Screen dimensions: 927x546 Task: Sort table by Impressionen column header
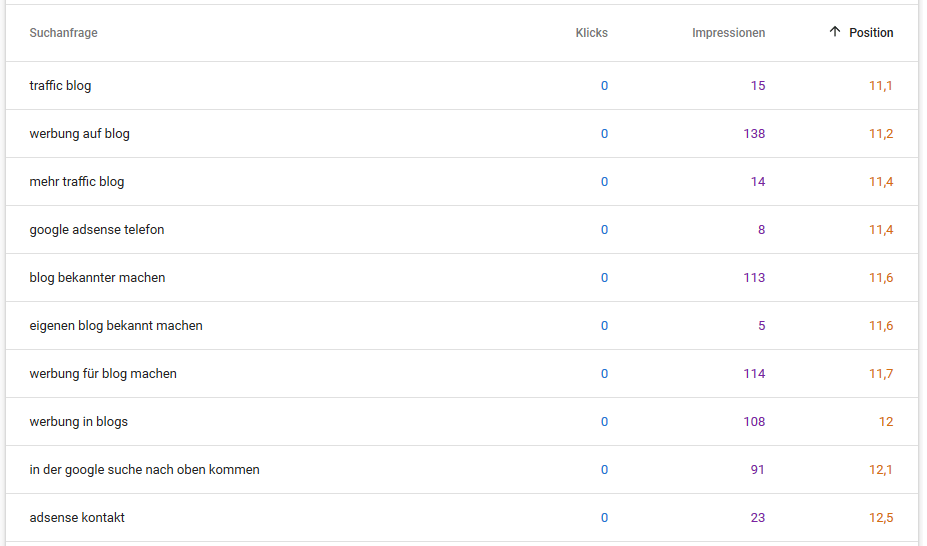(x=728, y=33)
